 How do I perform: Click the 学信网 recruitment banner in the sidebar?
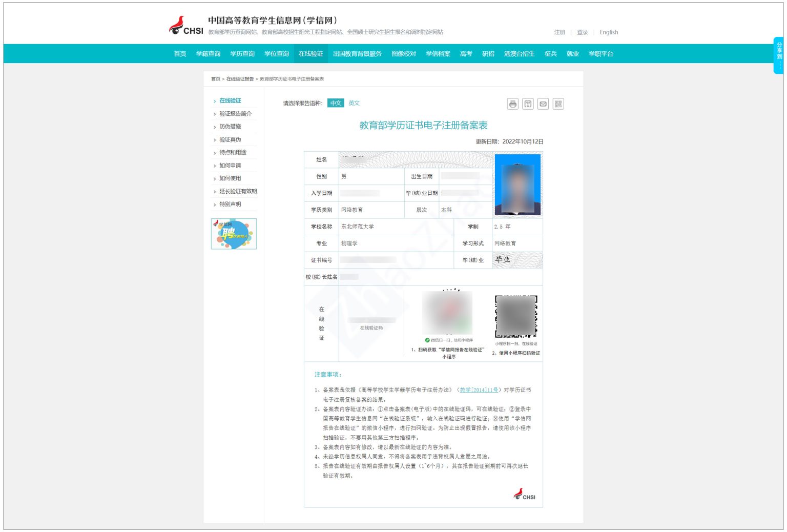(x=234, y=234)
